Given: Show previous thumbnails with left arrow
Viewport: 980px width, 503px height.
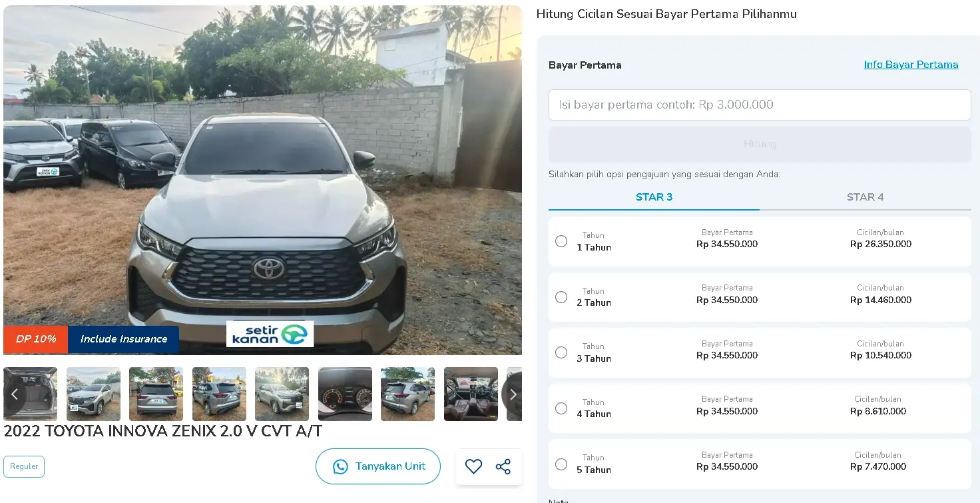Looking at the screenshot, I should tap(15, 394).
